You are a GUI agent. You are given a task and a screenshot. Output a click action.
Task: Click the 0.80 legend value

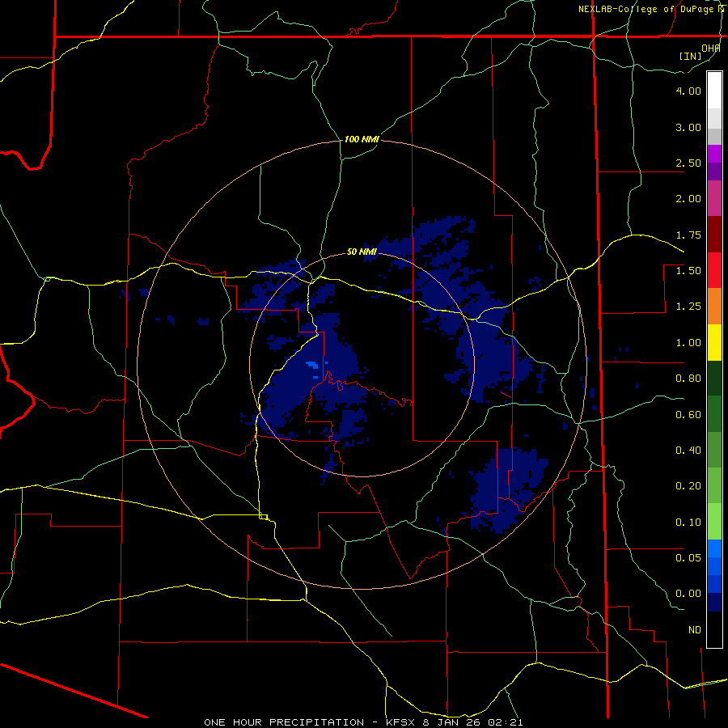click(x=688, y=379)
